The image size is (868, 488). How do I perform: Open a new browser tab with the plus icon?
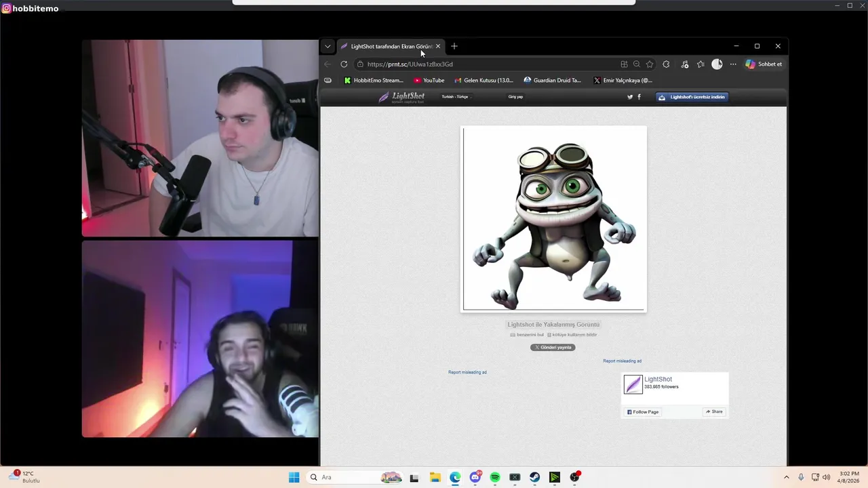454,46
